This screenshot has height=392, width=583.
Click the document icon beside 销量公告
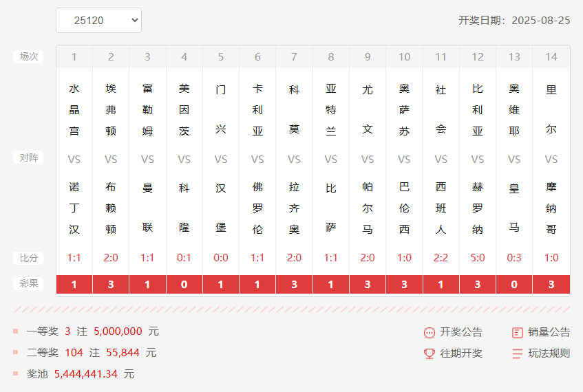click(518, 333)
